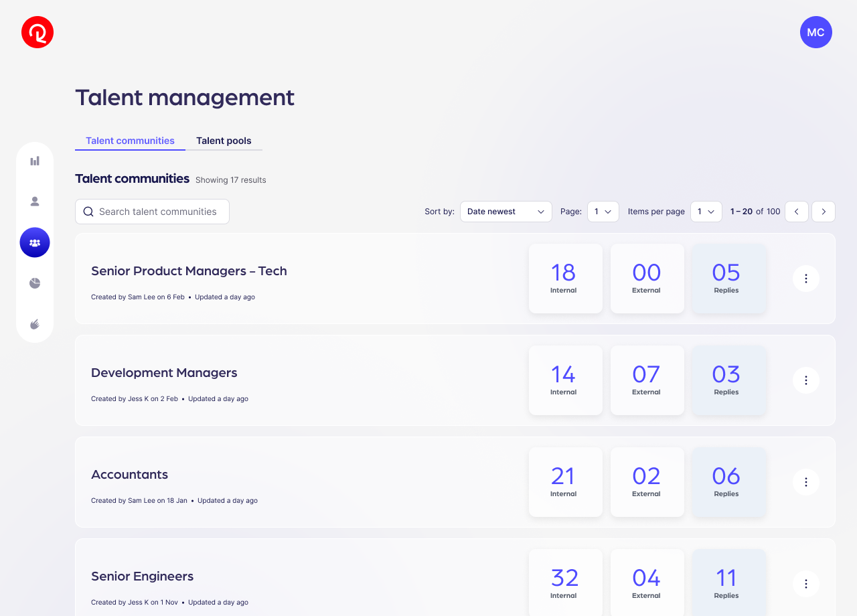The height and width of the screenshot is (616, 857).
Task: Expand the Sort by Date newest dropdown
Action: click(x=505, y=212)
